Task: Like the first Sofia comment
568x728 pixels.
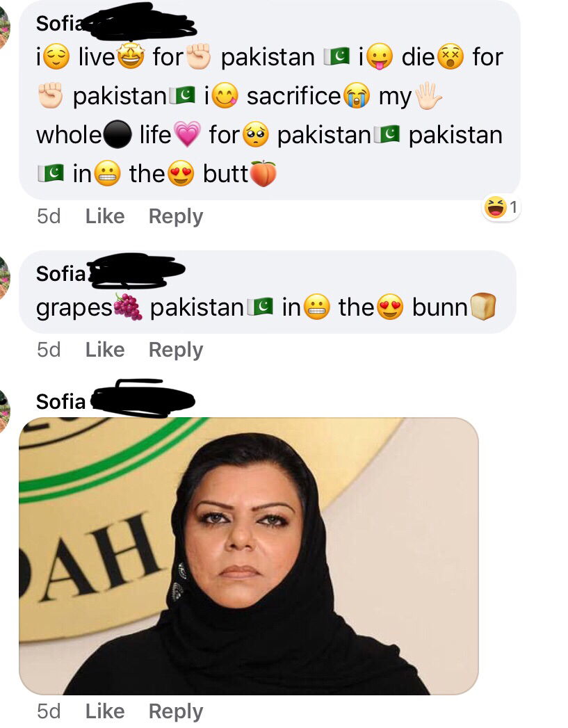Action: (105, 216)
